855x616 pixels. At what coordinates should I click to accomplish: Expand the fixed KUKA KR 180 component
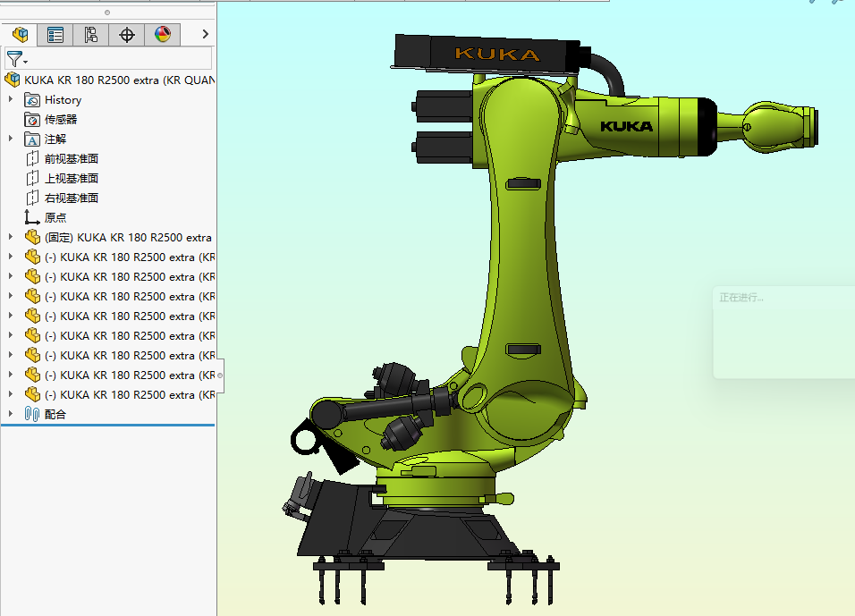pos(9,237)
